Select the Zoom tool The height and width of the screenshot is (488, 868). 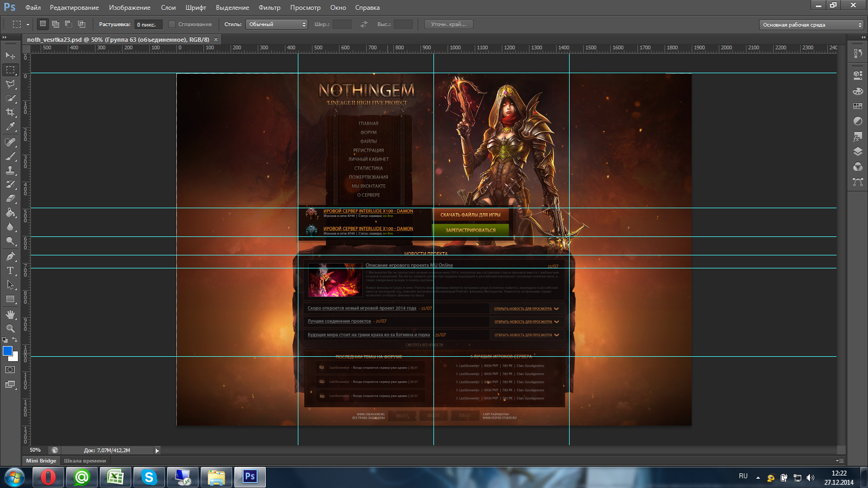(x=10, y=329)
